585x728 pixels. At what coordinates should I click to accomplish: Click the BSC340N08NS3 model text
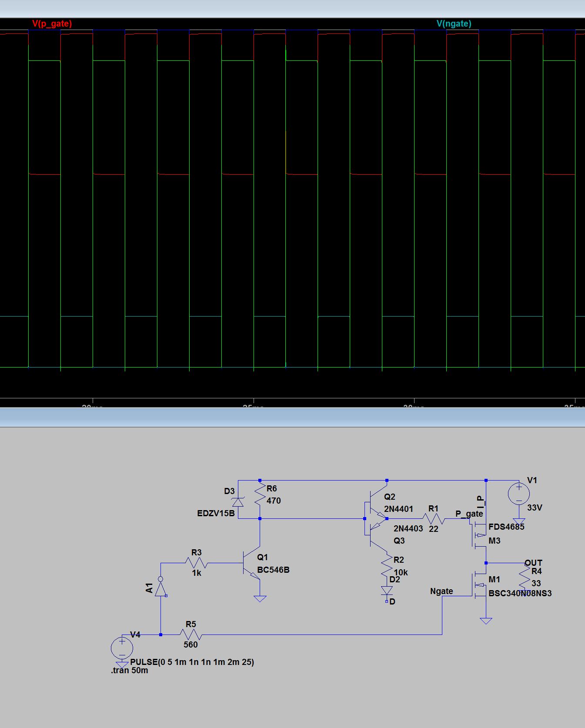point(520,593)
